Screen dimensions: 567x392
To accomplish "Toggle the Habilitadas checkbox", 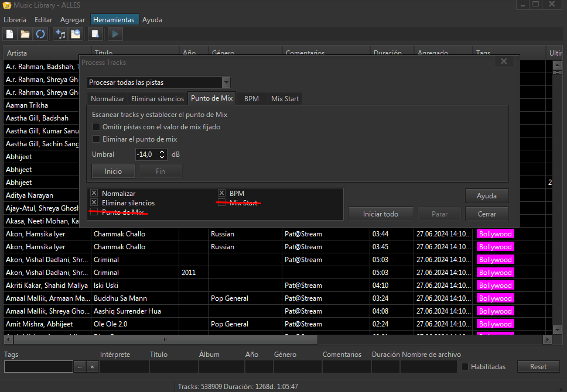I will pos(465,367).
